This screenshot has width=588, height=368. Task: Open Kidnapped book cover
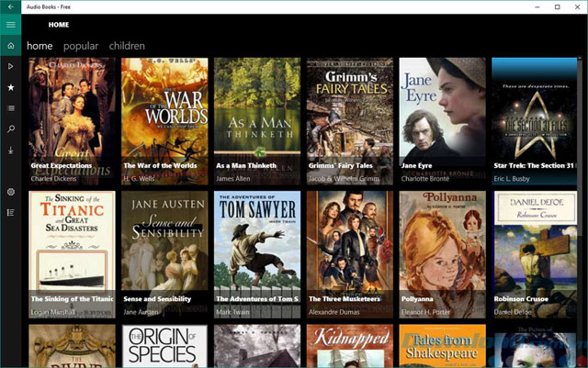pos(350,346)
